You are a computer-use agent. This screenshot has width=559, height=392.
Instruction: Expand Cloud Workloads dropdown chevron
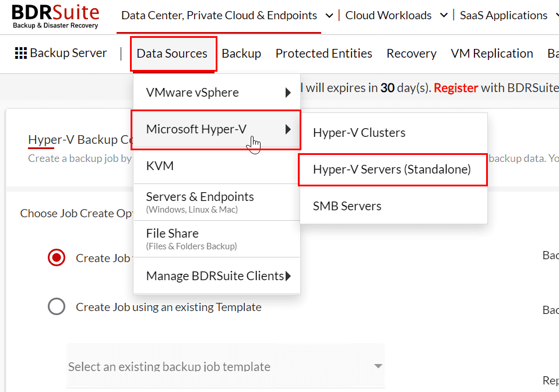[x=444, y=15]
